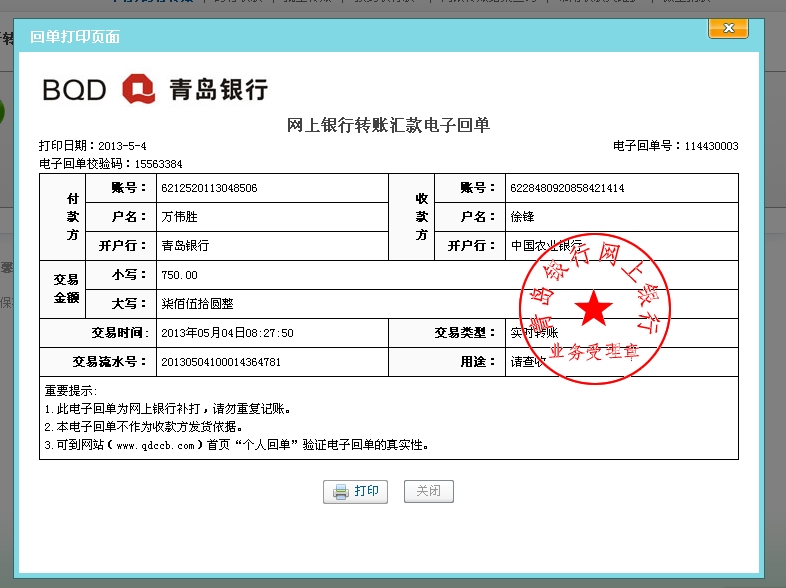Screen dimensions: 786x588
Task: Click the 交易金额 section label
Action: (66, 289)
